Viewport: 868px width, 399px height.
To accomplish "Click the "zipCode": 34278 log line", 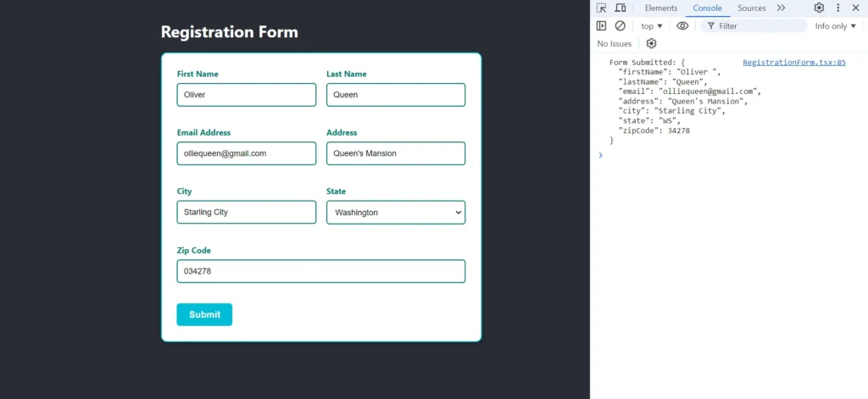I will pos(654,130).
